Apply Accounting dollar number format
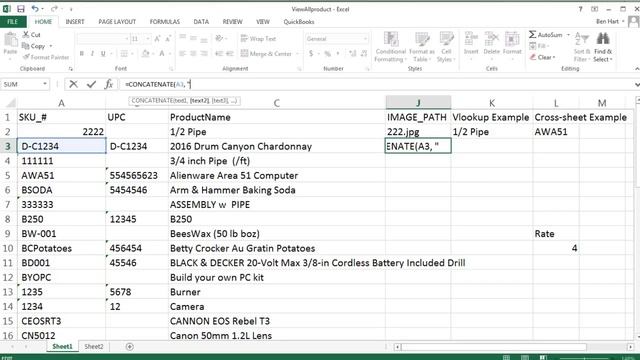The width and height of the screenshot is (640, 360). tap(311, 53)
